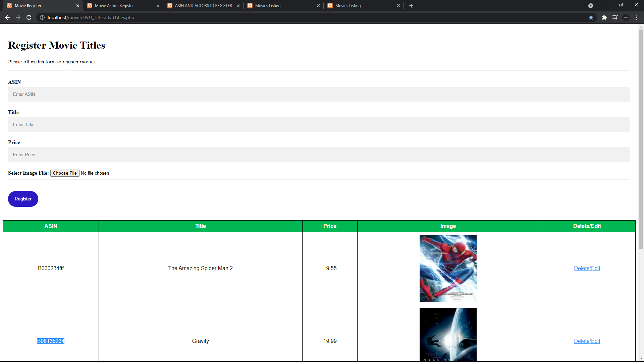Click the site information icon

[x=42, y=17]
